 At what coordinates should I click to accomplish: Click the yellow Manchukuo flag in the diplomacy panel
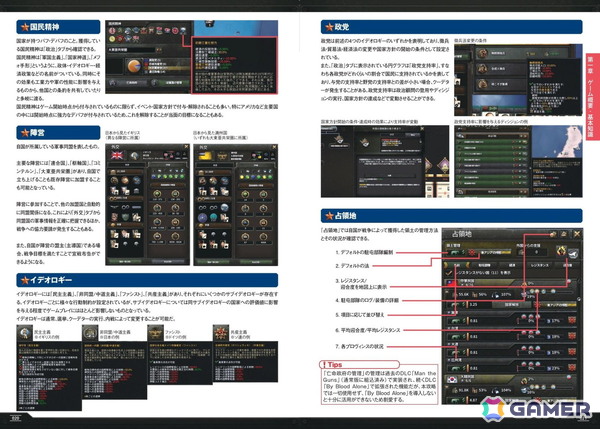click(x=205, y=155)
